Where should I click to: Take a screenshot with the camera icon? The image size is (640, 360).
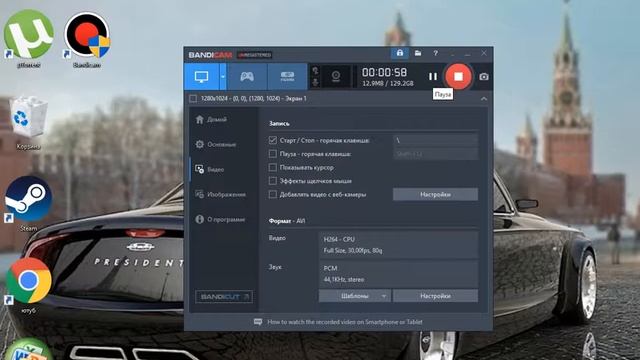click(x=484, y=77)
